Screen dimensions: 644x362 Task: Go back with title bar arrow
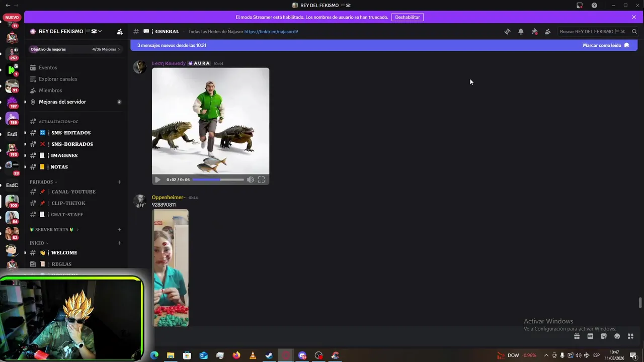click(x=8, y=5)
